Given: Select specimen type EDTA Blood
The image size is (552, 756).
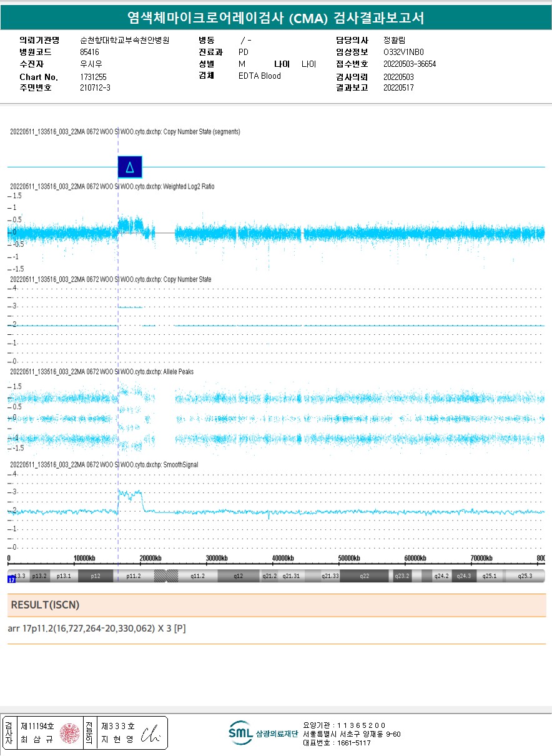Looking at the screenshot, I should tap(260, 76).
